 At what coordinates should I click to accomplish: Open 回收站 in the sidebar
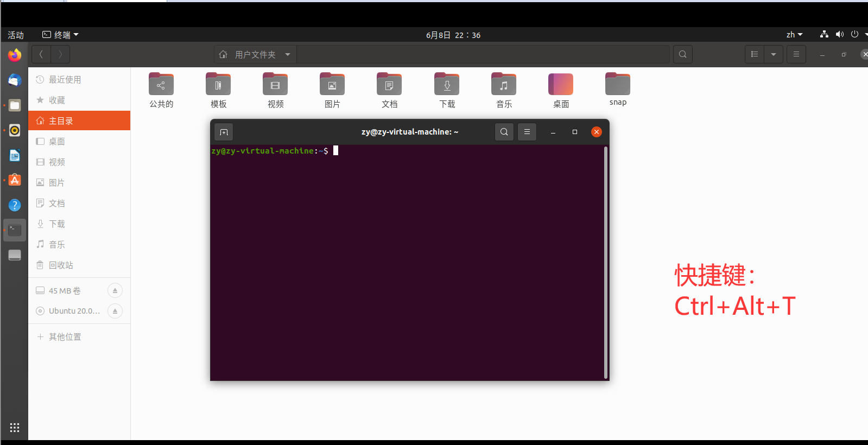(x=79, y=265)
